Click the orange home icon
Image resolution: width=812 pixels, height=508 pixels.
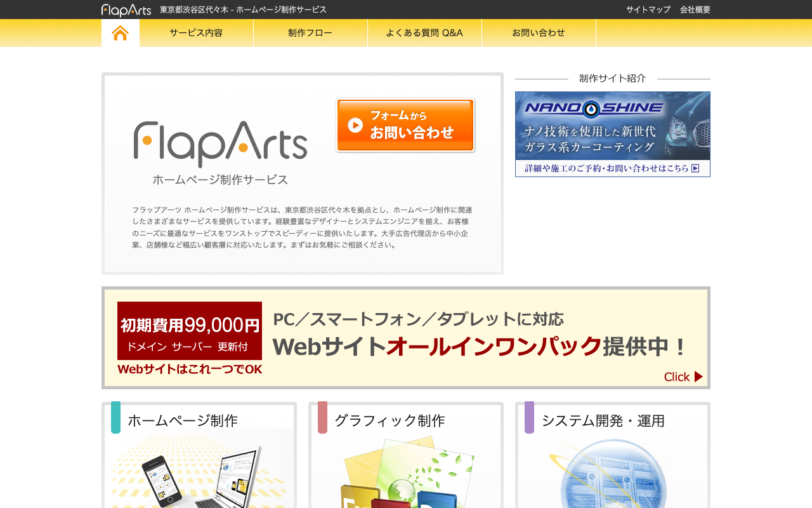pyautogui.click(x=121, y=33)
